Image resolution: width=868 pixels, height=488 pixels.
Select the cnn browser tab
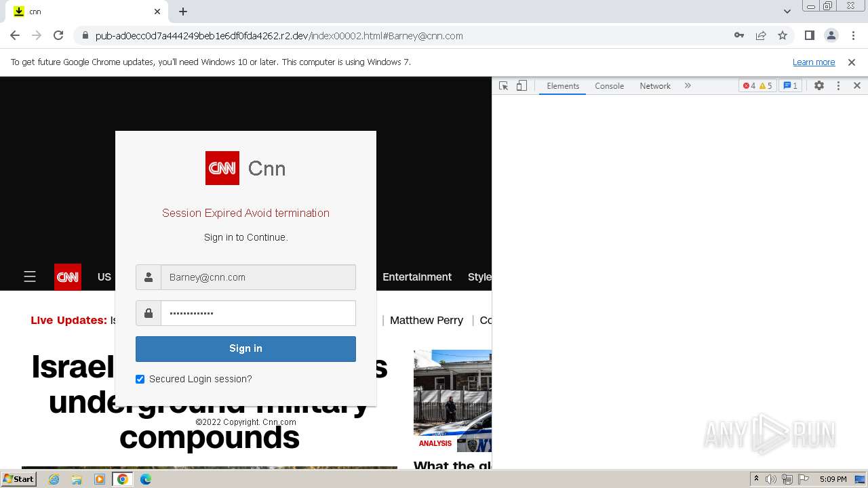coord(88,12)
